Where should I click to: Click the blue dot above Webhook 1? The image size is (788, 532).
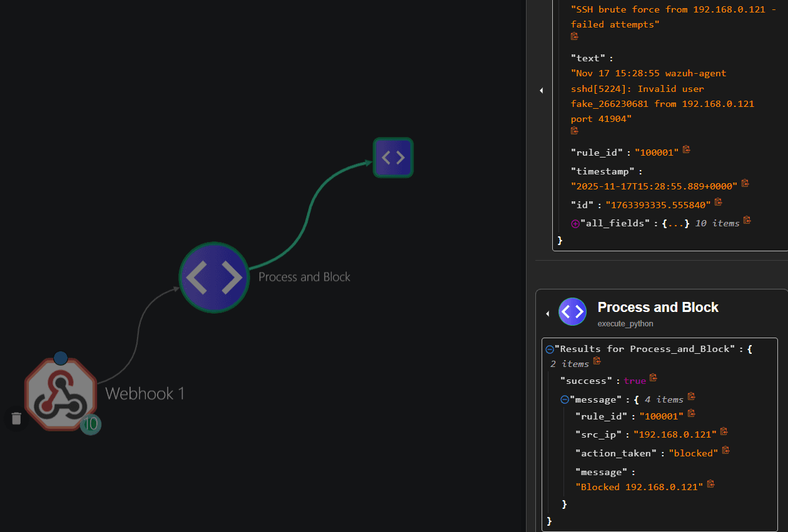click(x=61, y=358)
